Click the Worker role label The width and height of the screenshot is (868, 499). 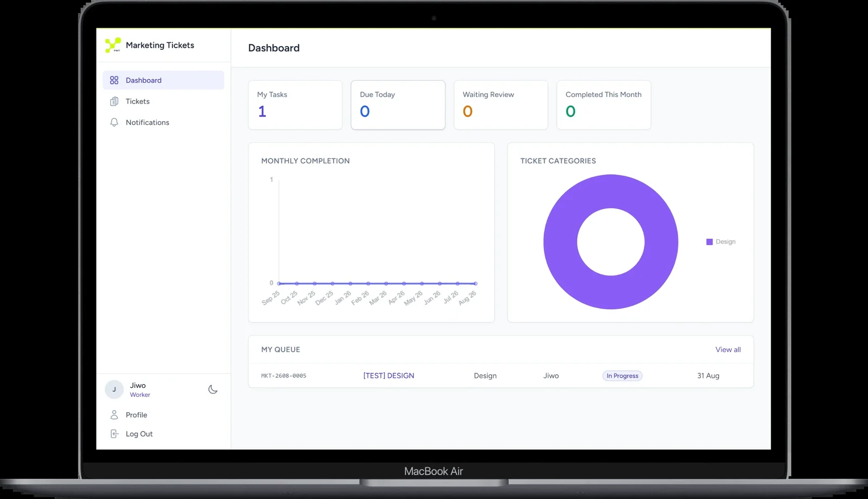(140, 395)
